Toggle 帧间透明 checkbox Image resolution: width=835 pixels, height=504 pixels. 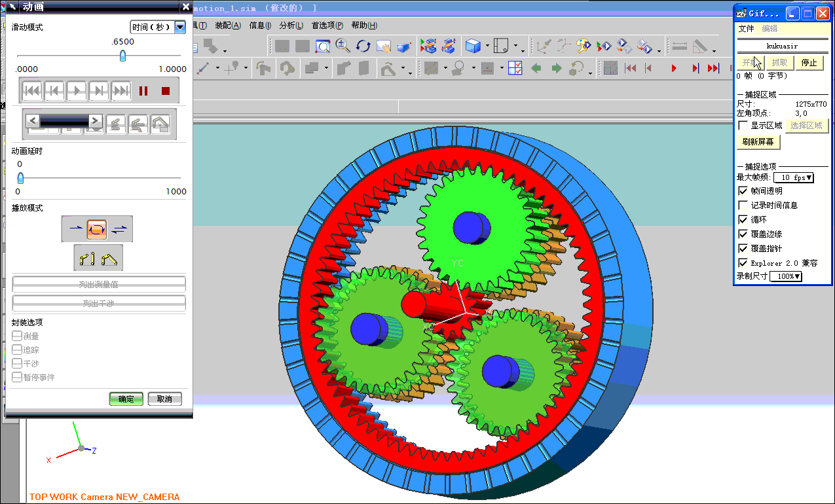(x=743, y=190)
